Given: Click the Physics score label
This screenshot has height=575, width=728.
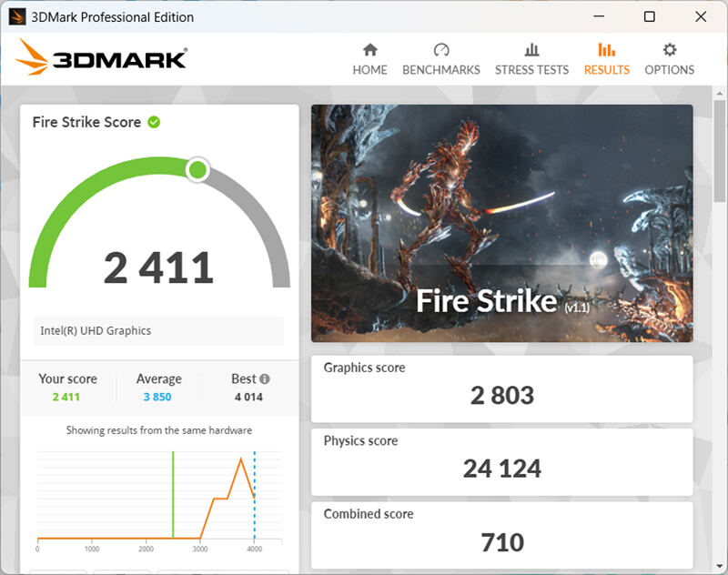Looking at the screenshot, I should point(360,441).
